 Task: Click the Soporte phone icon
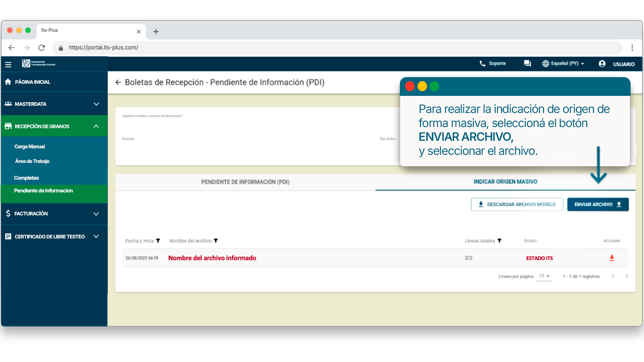[x=482, y=63]
